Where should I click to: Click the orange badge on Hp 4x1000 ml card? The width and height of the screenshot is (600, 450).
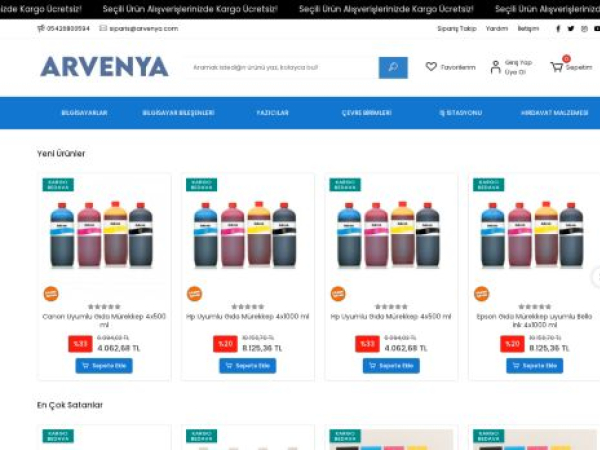[x=194, y=294]
